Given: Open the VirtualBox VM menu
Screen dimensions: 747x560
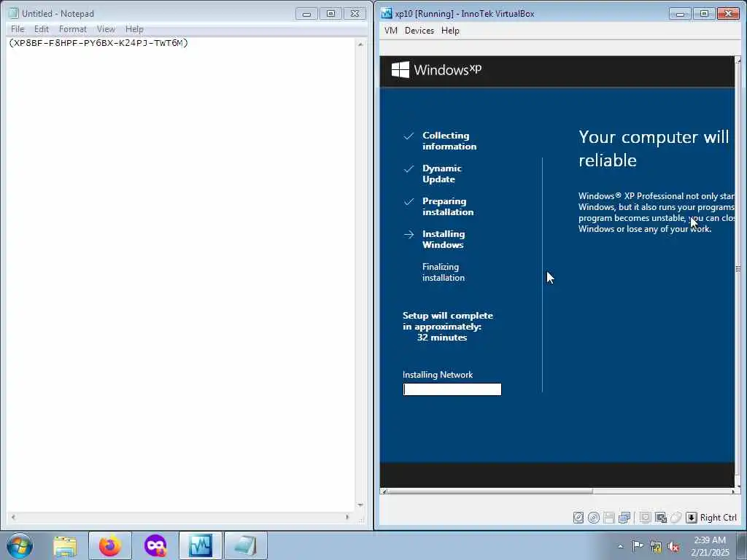Looking at the screenshot, I should tap(391, 31).
